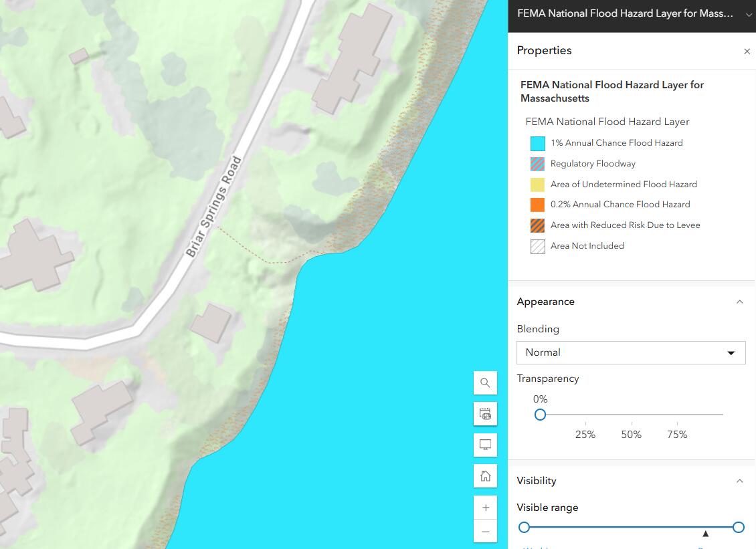This screenshot has width=756, height=549.
Task: Zoom in with the plus button
Action: coord(485,508)
